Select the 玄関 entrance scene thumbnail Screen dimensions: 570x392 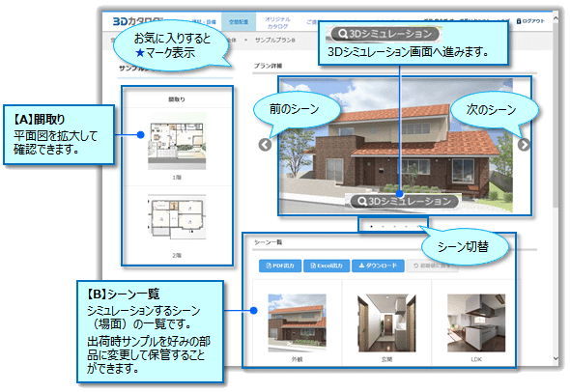coord(386,322)
